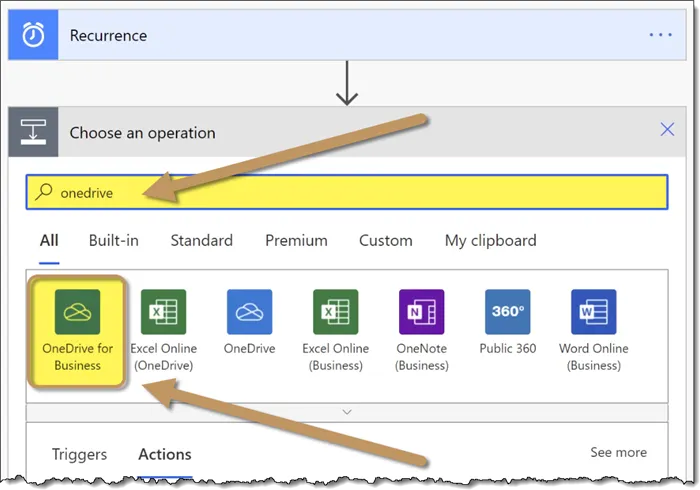This screenshot has height=490, width=700.
Task: Open the Standard connectors tab
Action: [x=201, y=241]
